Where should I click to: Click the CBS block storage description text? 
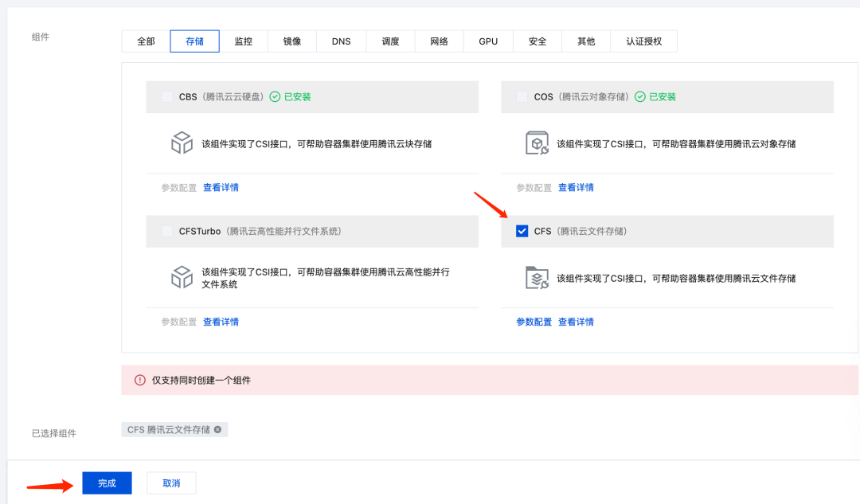point(316,143)
